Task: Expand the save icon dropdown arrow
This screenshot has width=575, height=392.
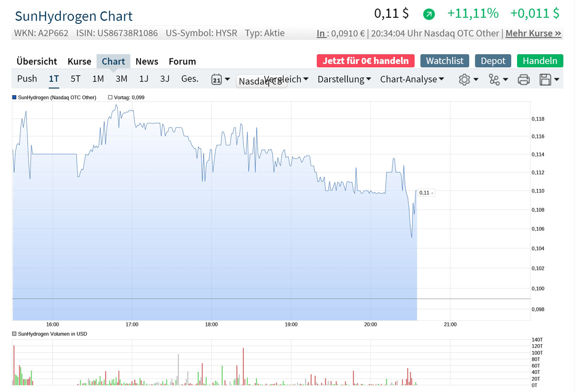Action: click(557, 79)
